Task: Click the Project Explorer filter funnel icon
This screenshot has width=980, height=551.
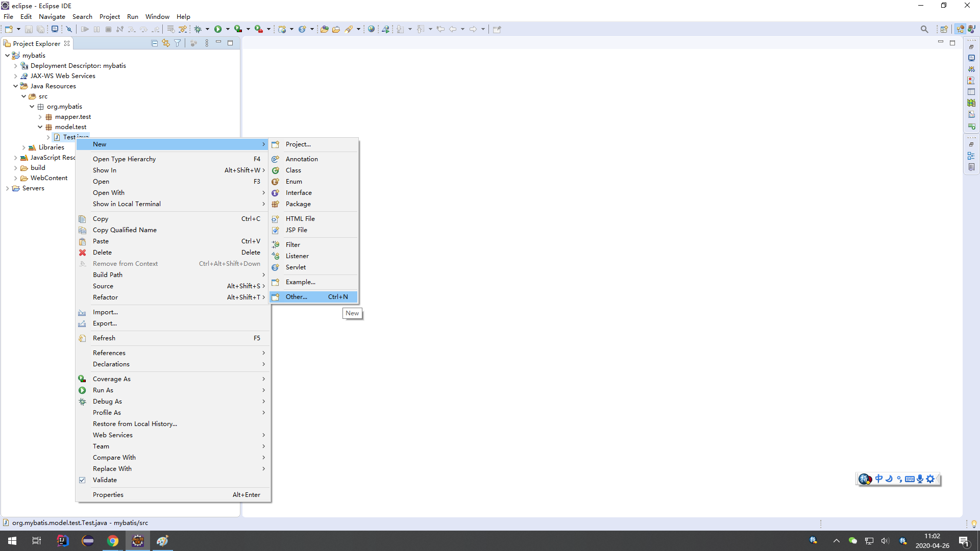Action: coord(178,43)
